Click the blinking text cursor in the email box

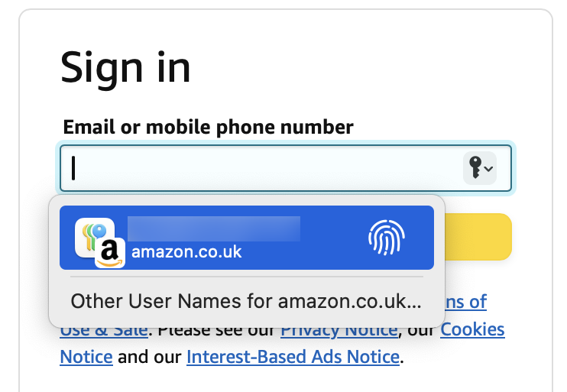pos(73,168)
